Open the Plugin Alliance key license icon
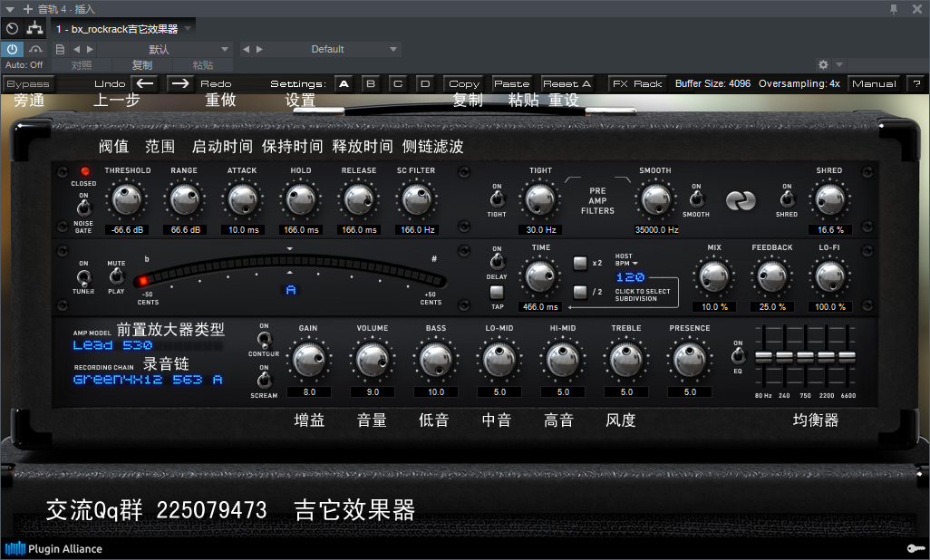The width and height of the screenshot is (930, 560). [x=916, y=548]
